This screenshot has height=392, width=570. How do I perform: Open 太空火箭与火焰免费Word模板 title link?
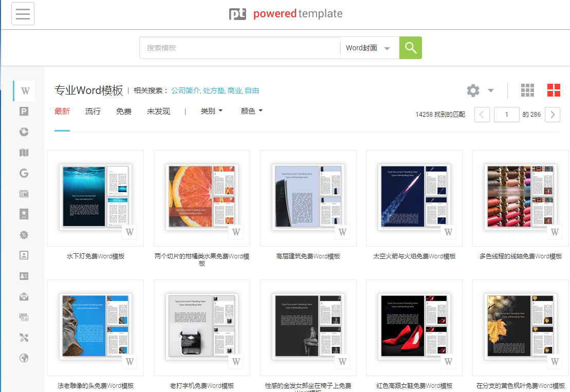414,256
